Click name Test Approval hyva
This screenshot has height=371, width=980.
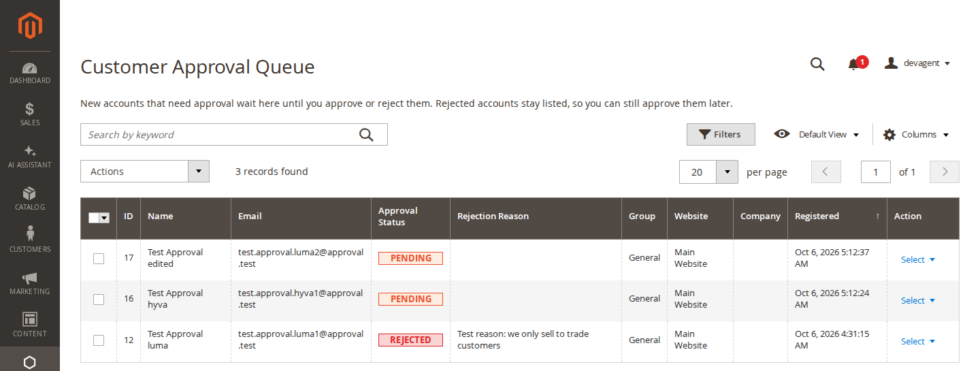coord(176,299)
